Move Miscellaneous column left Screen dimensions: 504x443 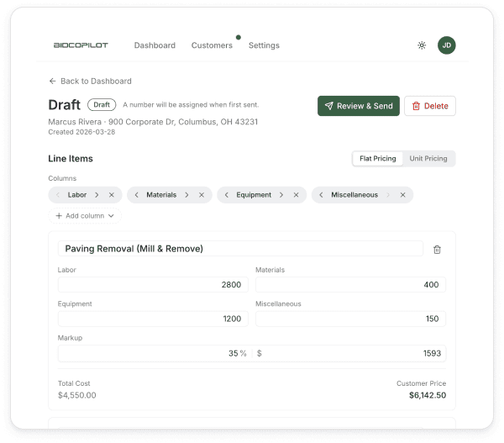point(321,195)
